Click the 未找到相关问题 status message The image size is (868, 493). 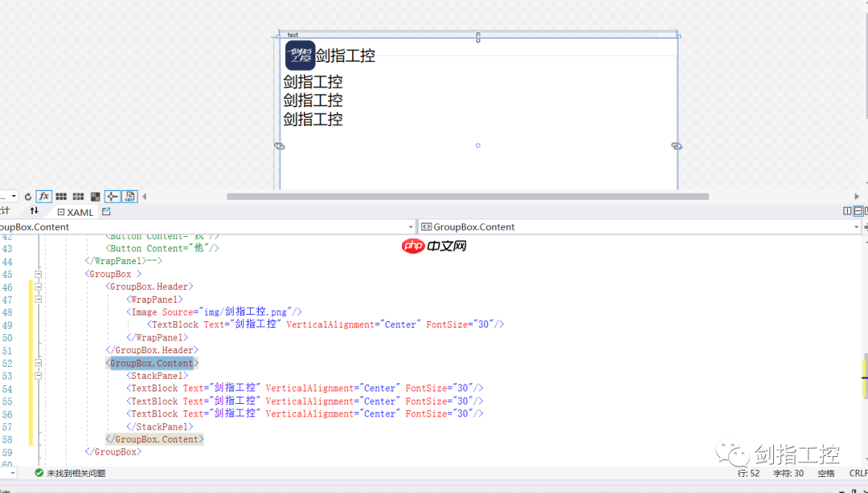pyautogui.click(x=76, y=473)
